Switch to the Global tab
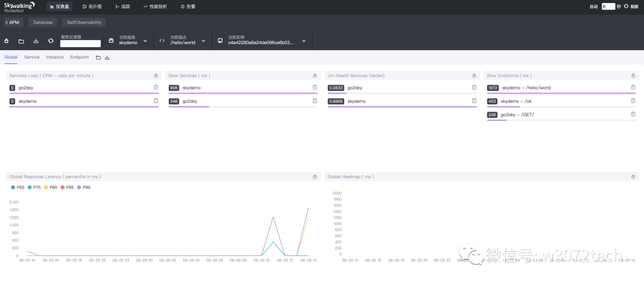Viewport: 644px width, 284px height. click(x=11, y=57)
